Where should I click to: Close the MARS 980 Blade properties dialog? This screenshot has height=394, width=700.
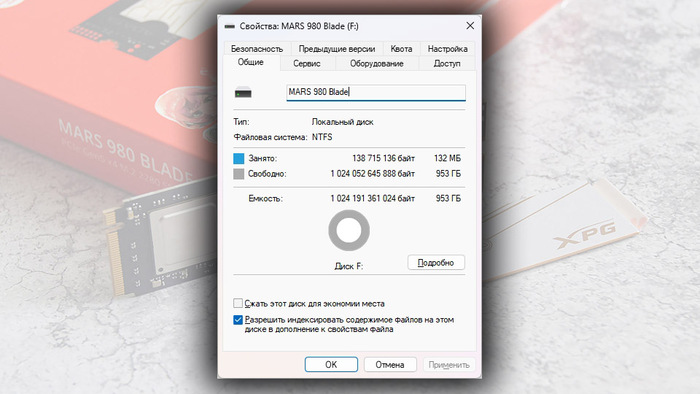470,26
